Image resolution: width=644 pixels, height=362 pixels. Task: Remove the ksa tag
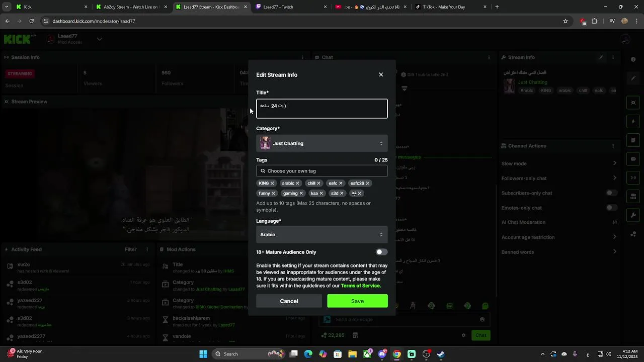coord(321,194)
